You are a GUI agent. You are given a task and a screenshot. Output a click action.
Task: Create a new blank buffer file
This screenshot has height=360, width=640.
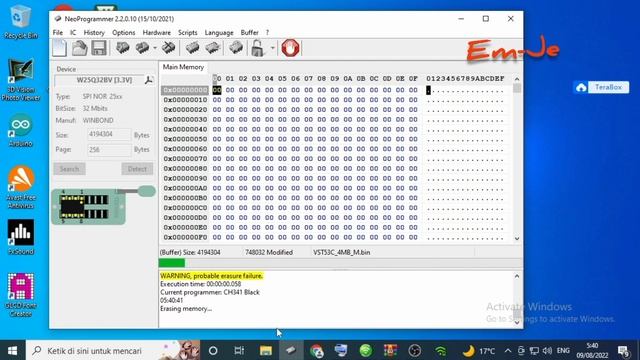point(60,48)
